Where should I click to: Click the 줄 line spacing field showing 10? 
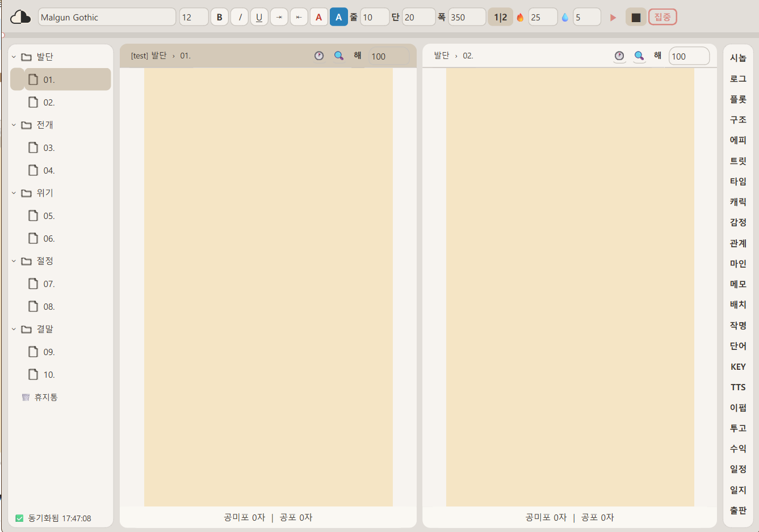click(375, 17)
